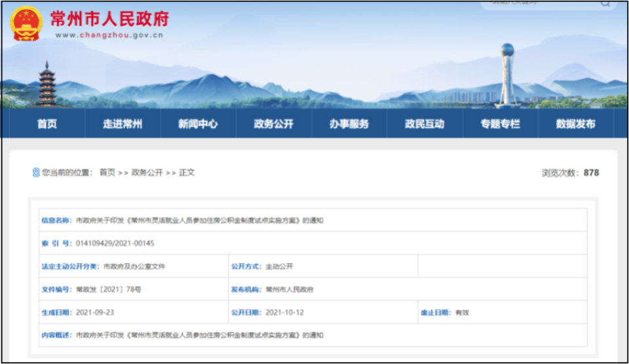The width and height of the screenshot is (629, 364).
Task: Click the 浏览次数 label
Action: 560,173
